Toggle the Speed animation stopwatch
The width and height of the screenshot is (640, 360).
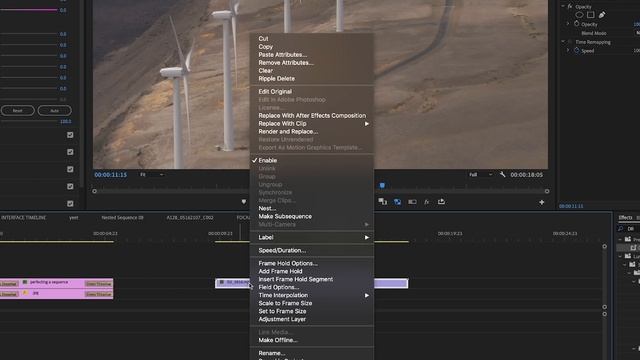pyautogui.click(x=576, y=51)
